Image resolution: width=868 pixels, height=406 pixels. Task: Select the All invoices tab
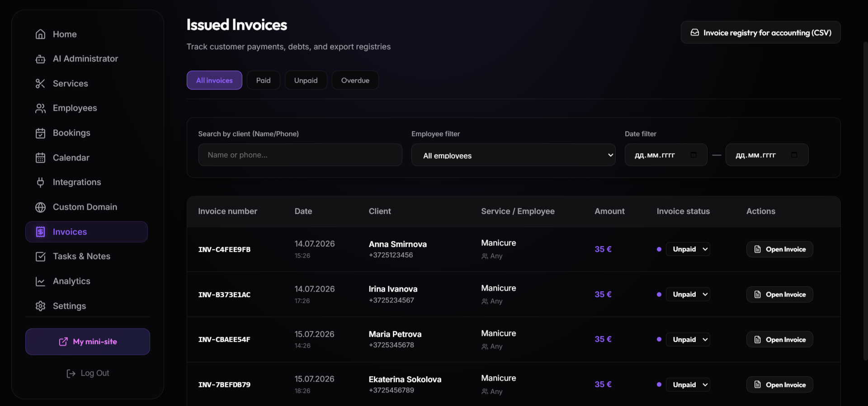click(214, 80)
